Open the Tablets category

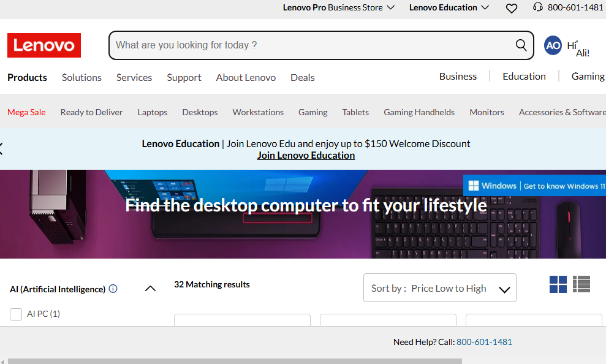pyautogui.click(x=355, y=112)
